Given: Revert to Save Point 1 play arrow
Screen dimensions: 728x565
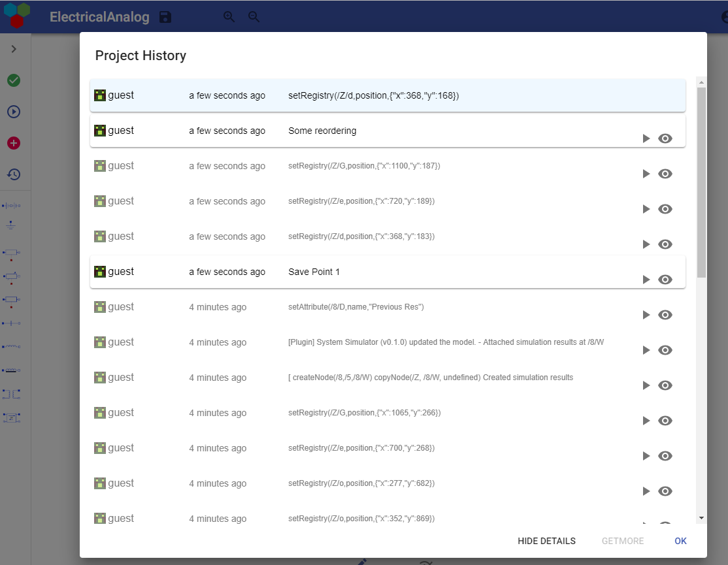Looking at the screenshot, I should pos(646,280).
